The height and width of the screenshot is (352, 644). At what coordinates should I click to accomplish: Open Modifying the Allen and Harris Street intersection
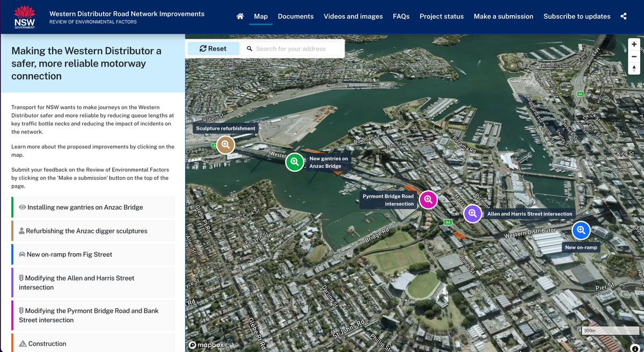click(92, 283)
